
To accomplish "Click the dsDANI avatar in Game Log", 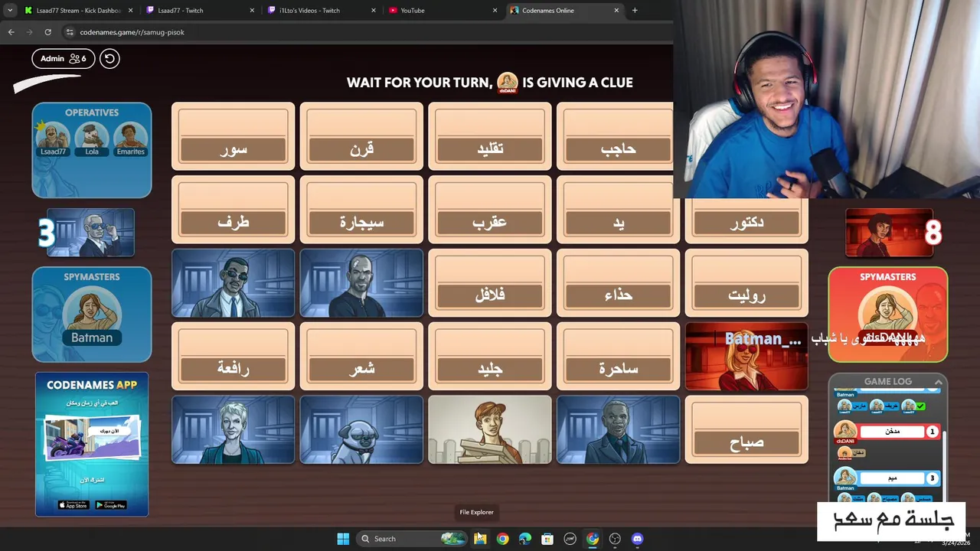I will tap(845, 431).
